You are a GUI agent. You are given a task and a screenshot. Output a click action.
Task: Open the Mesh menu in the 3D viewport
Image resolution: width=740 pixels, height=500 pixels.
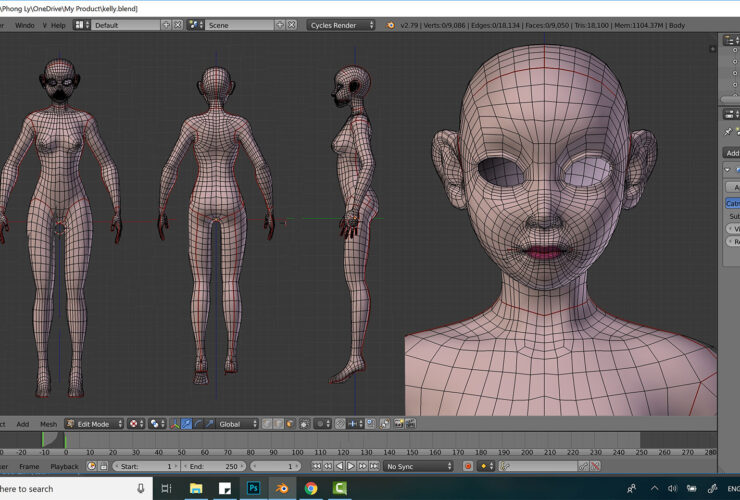click(48, 424)
